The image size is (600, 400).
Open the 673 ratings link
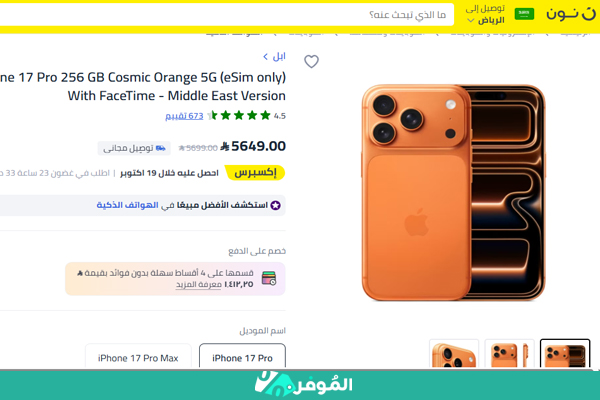click(184, 116)
